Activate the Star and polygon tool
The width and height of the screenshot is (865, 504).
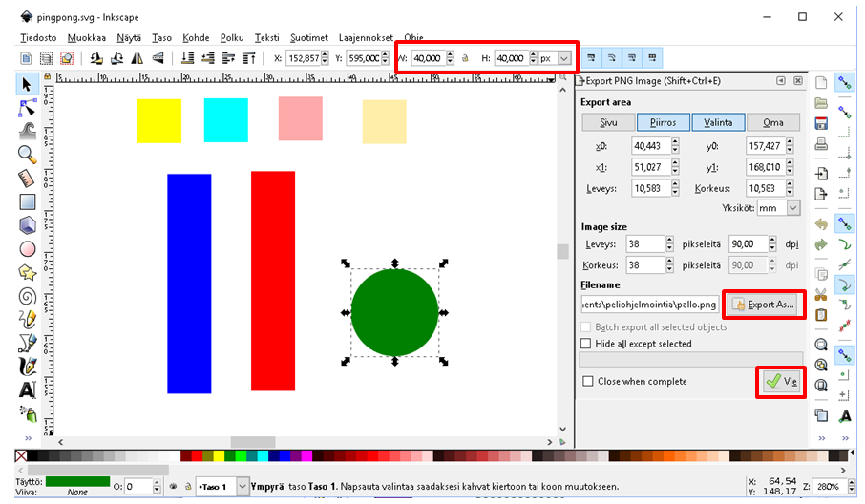[x=27, y=272]
